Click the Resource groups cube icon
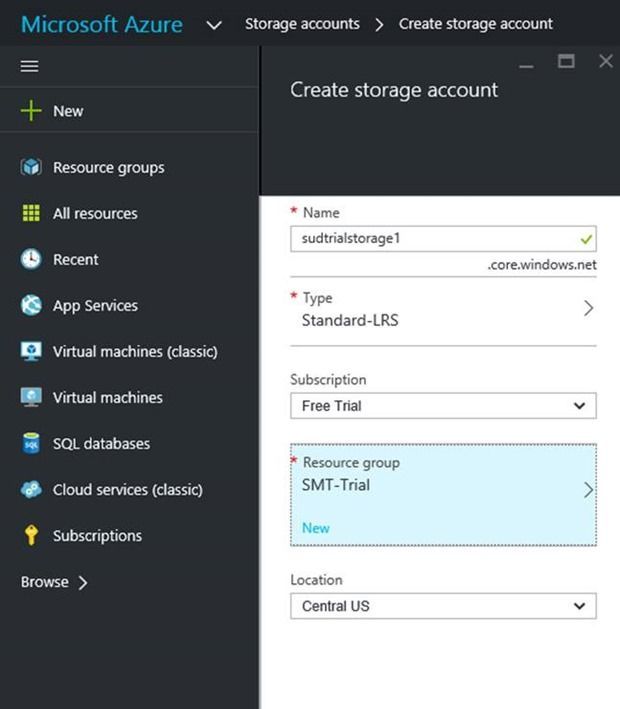Viewport: 620px width, 709px height. [x=31, y=167]
